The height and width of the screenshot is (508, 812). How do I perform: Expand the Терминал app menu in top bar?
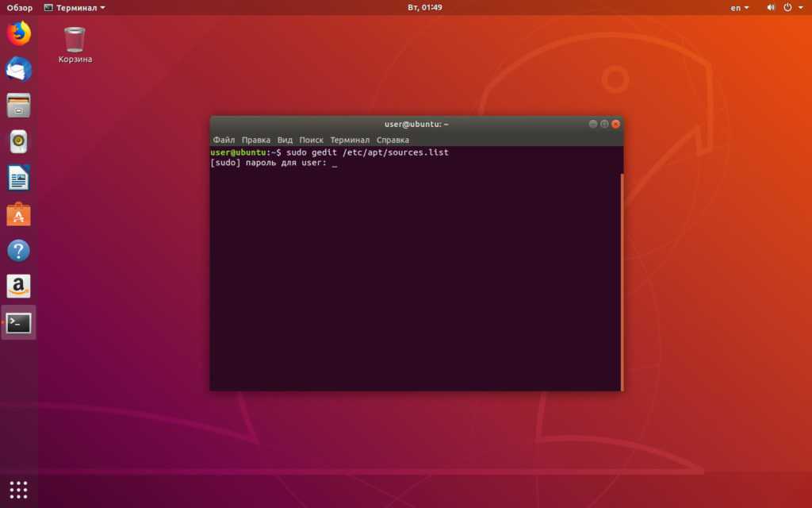coord(75,7)
